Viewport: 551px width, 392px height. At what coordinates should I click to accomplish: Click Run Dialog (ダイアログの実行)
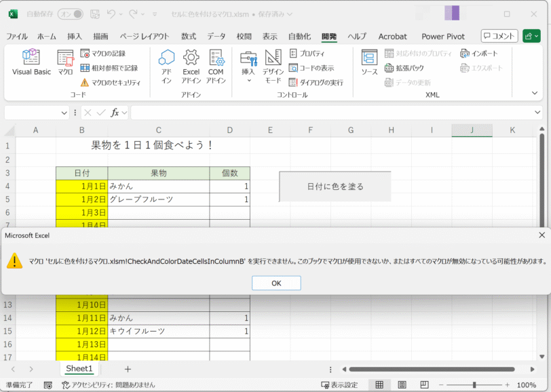point(316,83)
